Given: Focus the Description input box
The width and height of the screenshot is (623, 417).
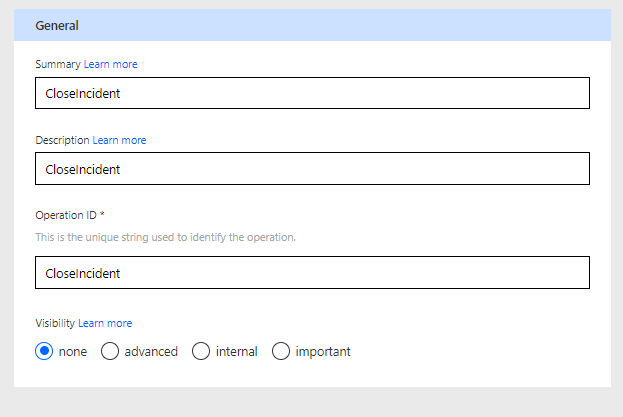Looking at the screenshot, I should (312, 169).
